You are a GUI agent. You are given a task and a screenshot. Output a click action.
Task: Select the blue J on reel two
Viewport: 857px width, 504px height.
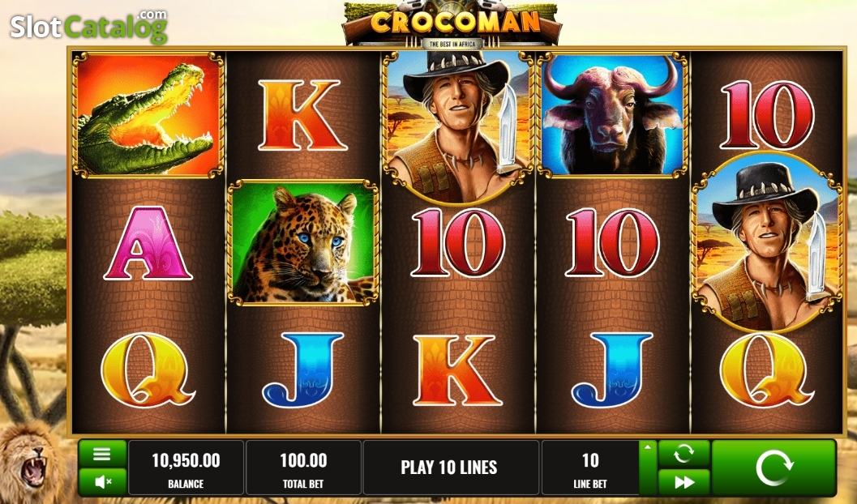[x=302, y=369]
